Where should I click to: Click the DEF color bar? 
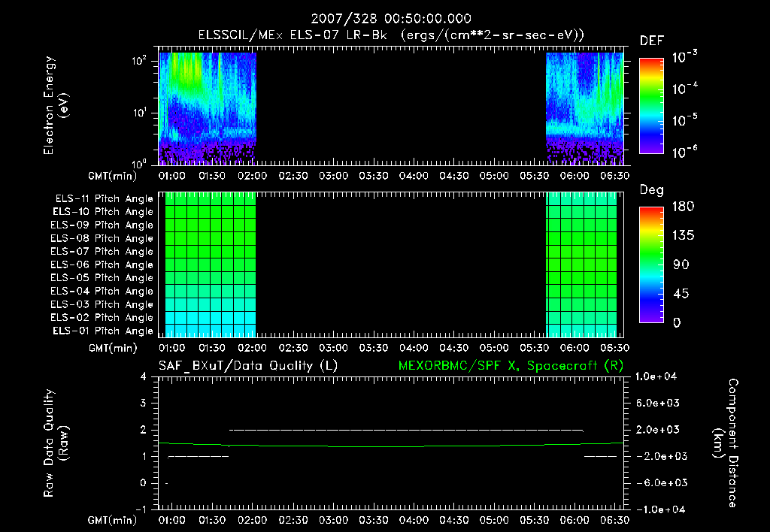pyautogui.click(x=651, y=105)
